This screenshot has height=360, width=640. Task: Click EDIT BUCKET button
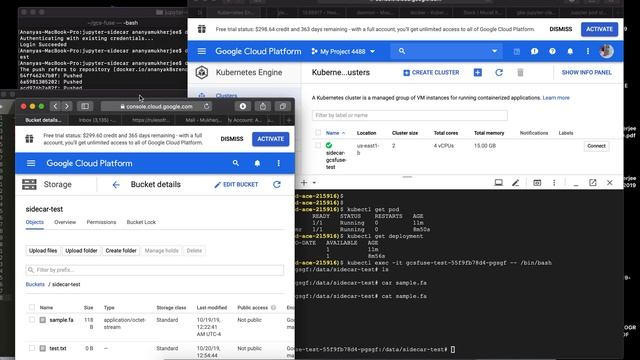pyautogui.click(x=236, y=184)
